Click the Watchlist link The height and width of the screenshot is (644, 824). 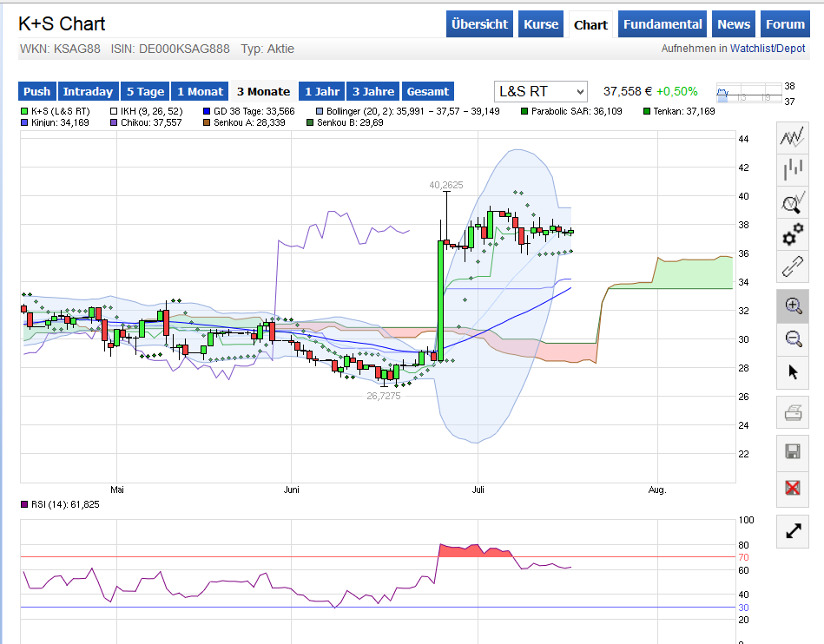[x=752, y=49]
